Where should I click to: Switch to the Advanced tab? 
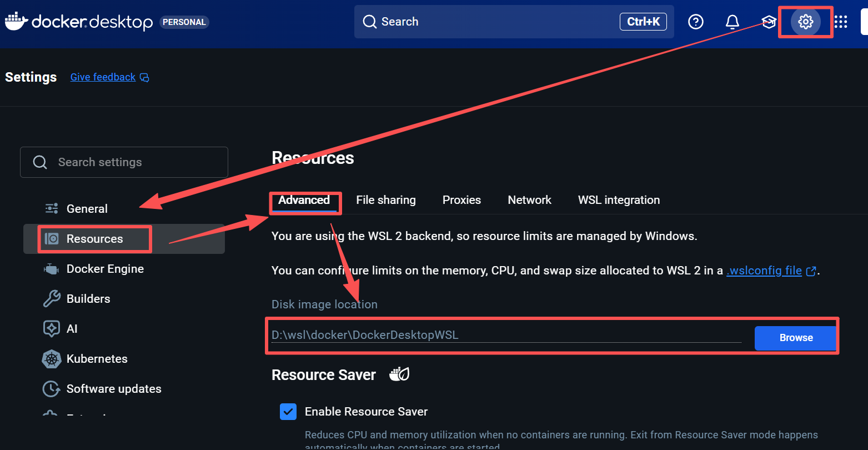304,200
